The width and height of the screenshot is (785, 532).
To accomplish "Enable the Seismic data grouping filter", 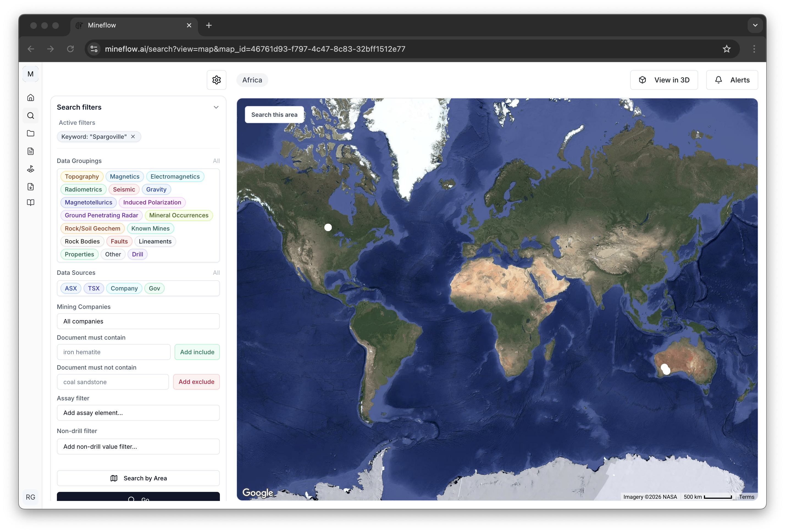I will 124,189.
